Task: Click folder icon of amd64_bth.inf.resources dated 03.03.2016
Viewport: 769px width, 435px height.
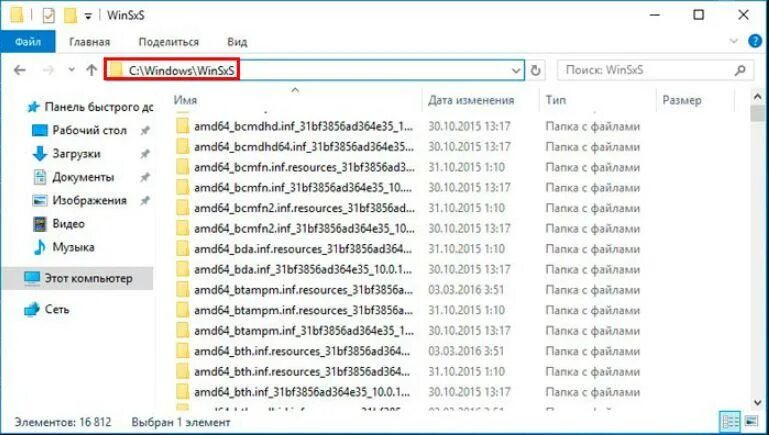Action: [x=182, y=351]
